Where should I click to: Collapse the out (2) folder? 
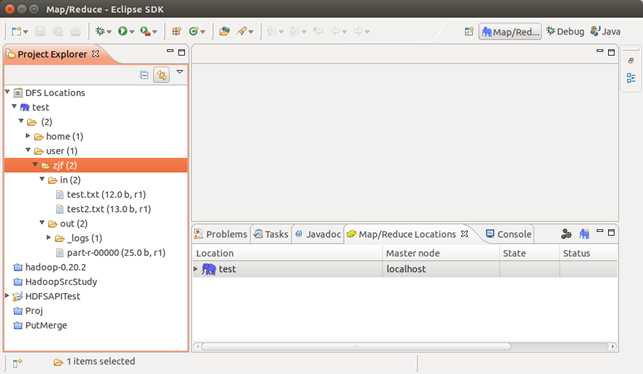42,223
